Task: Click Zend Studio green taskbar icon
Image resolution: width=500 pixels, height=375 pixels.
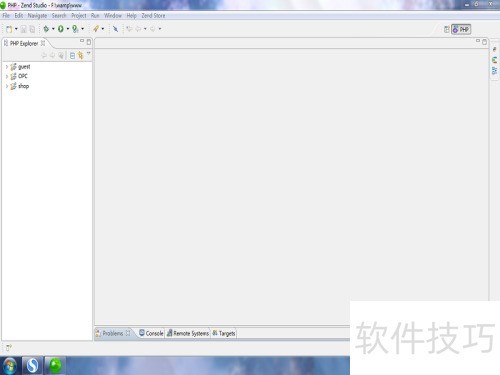Action: click(x=55, y=366)
